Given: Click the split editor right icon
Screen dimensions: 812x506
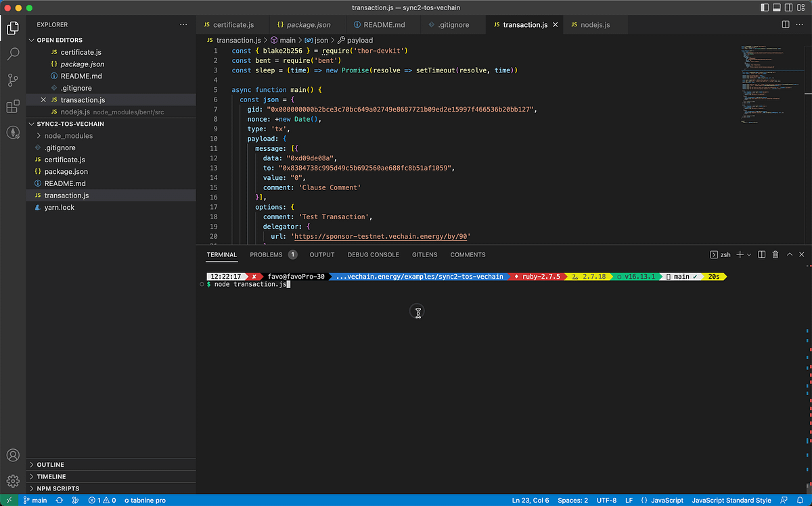Looking at the screenshot, I should (x=786, y=24).
